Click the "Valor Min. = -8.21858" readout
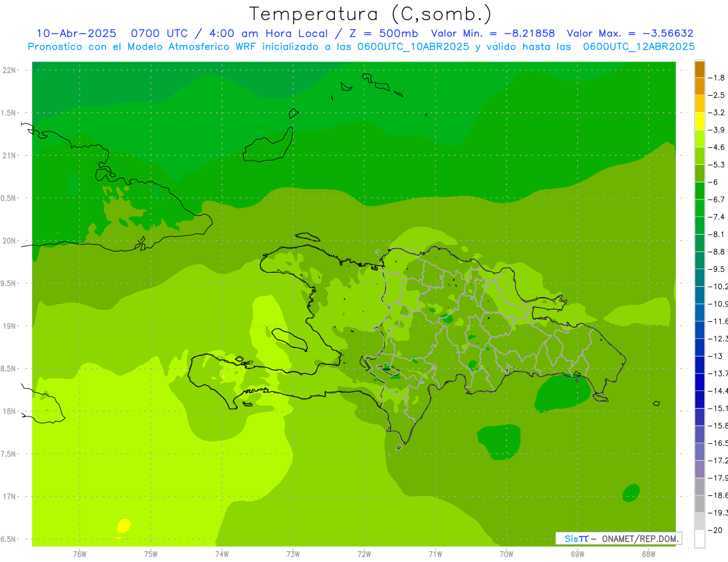This screenshot has height=562, width=728. (x=492, y=33)
